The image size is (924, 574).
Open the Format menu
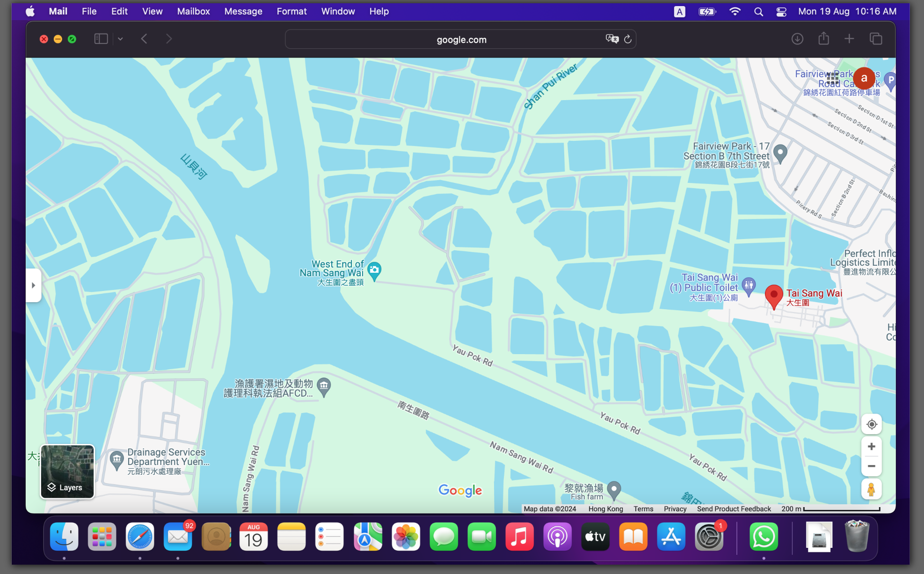click(x=291, y=11)
